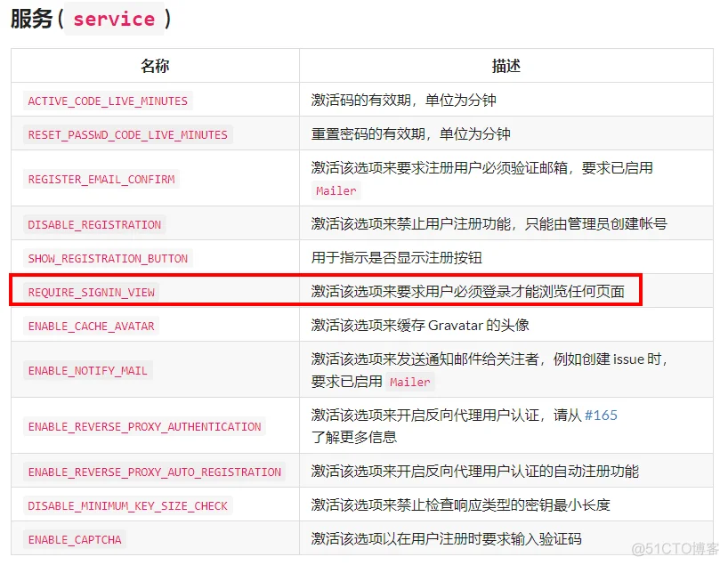This screenshot has height=565, width=728.
Task: Click description about 登录才能浏览任何页面
Action: pyautogui.click(x=468, y=291)
